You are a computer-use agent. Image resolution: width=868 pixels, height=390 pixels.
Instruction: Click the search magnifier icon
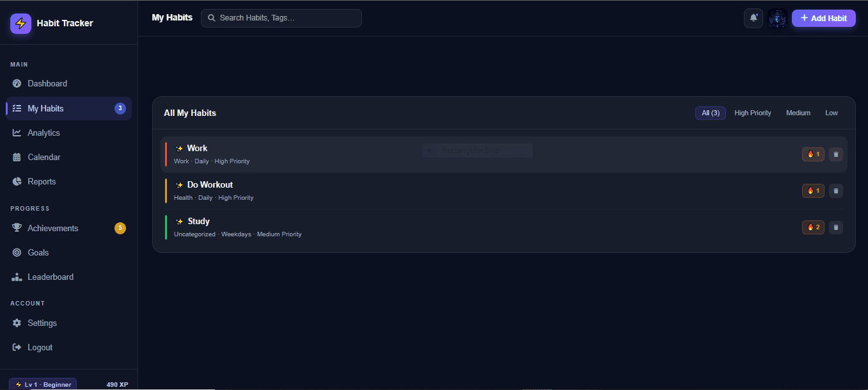pyautogui.click(x=212, y=18)
